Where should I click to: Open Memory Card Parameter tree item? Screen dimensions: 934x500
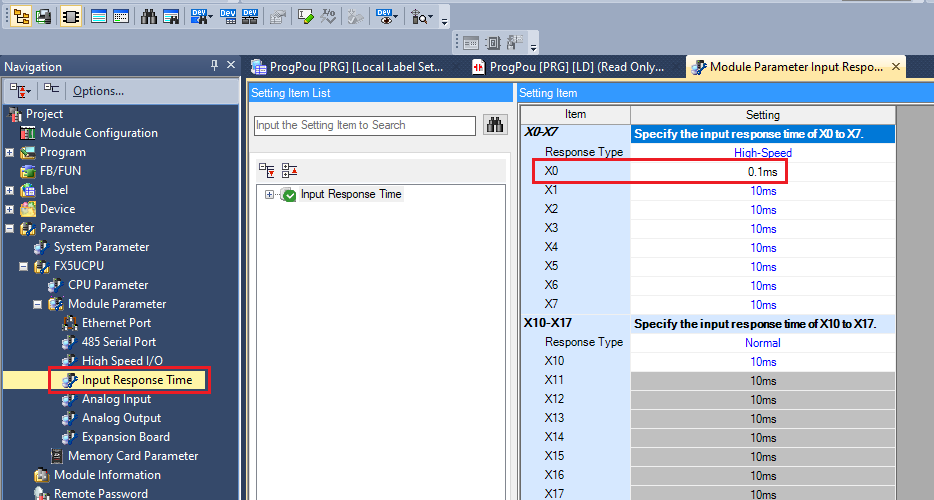tap(133, 456)
